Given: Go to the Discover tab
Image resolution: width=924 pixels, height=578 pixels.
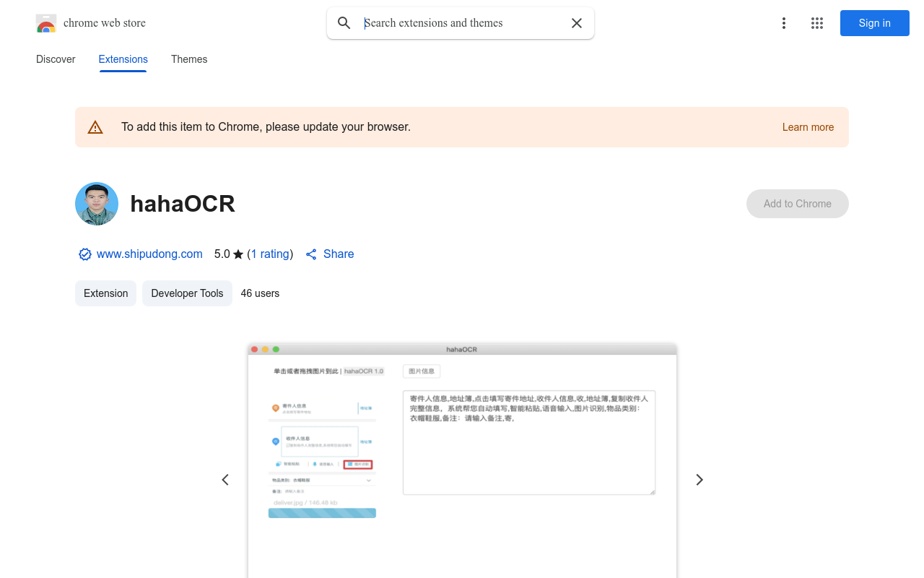Looking at the screenshot, I should pyautogui.click(x=56, y=59).
